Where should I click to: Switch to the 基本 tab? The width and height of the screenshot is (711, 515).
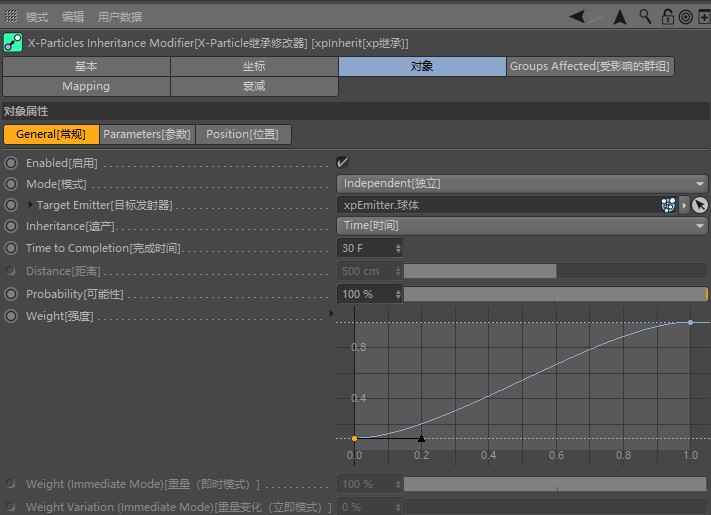86,66
